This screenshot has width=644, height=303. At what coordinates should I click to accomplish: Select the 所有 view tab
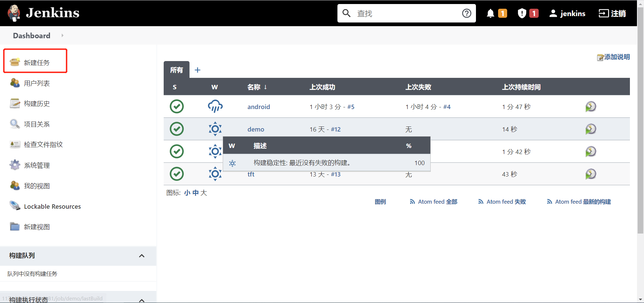point(176,70)
